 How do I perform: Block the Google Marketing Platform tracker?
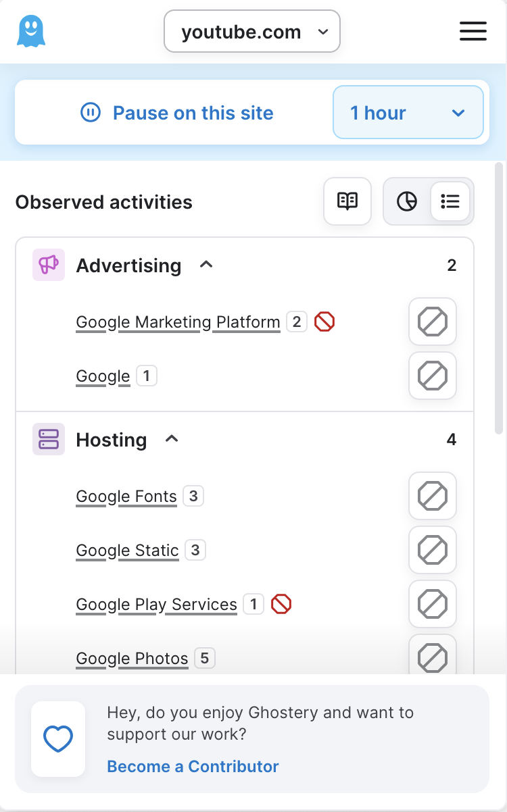pos(432,322)
